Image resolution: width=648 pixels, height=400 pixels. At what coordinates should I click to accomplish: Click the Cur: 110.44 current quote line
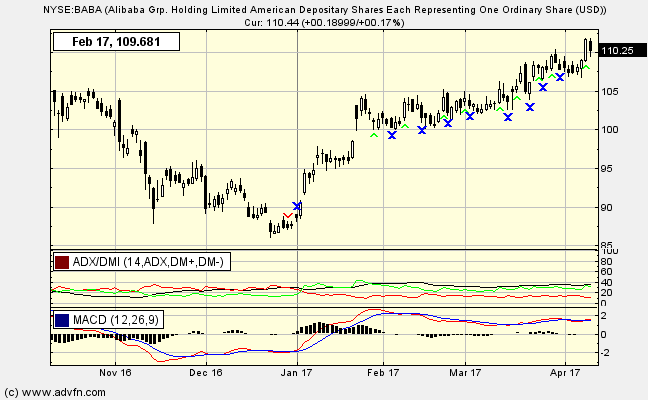[x=324, y=22]
